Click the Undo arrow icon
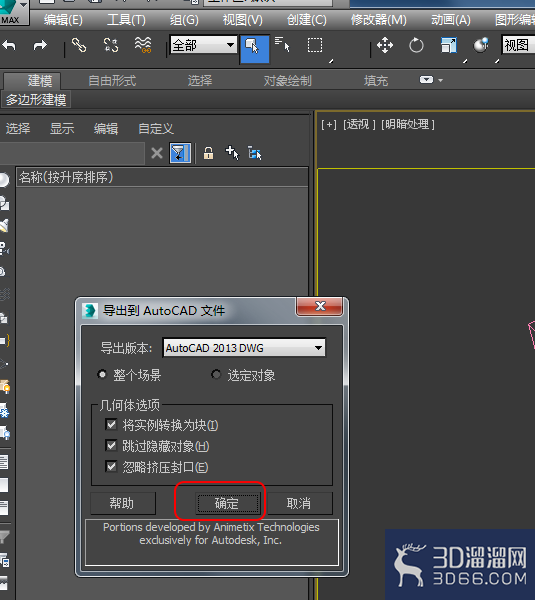 9,46
